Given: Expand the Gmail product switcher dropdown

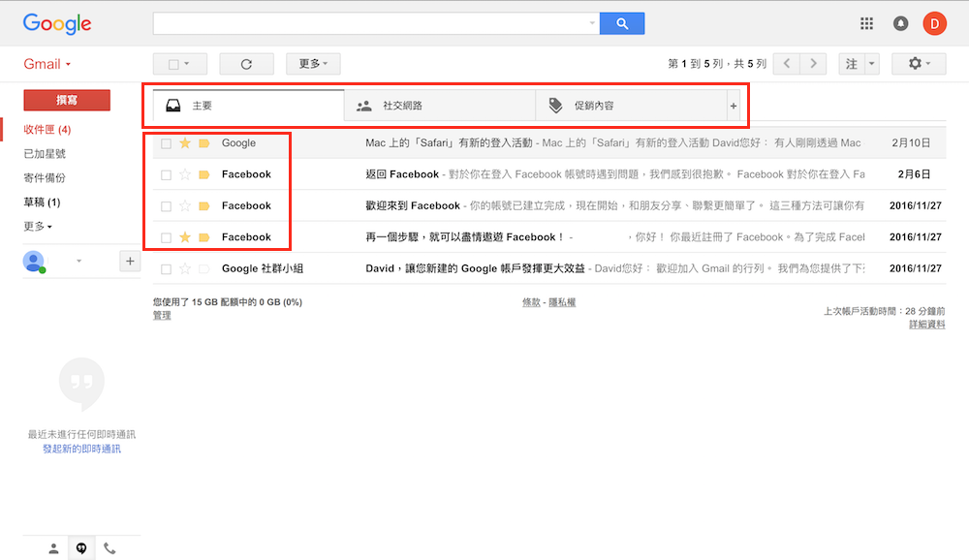Looking at the screenshot, I should click(x=47, y=64).
